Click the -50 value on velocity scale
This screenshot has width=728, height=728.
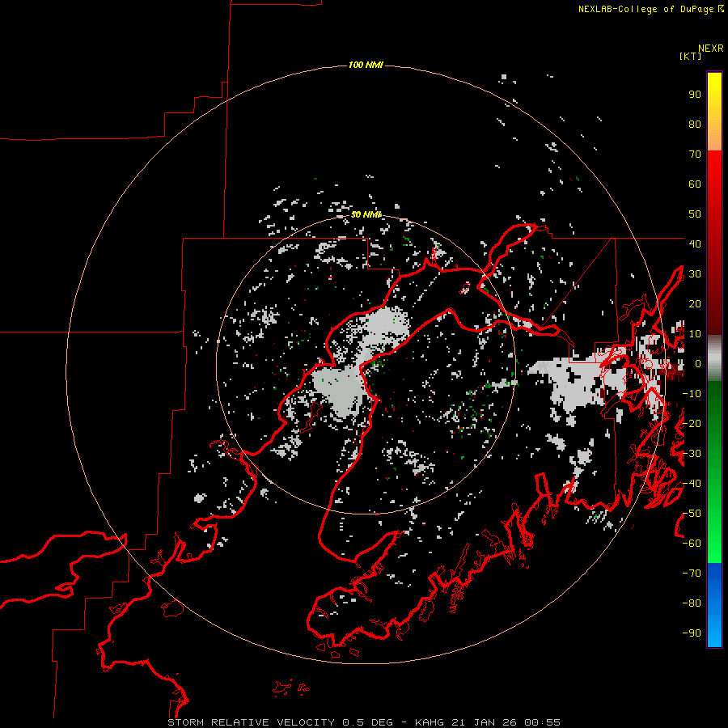(x=692, y=514)
